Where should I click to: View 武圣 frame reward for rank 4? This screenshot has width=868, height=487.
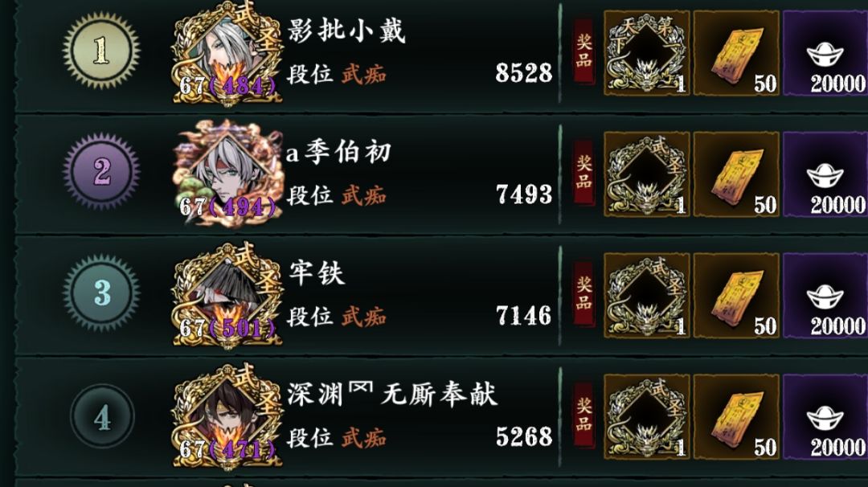pos(646,417)
